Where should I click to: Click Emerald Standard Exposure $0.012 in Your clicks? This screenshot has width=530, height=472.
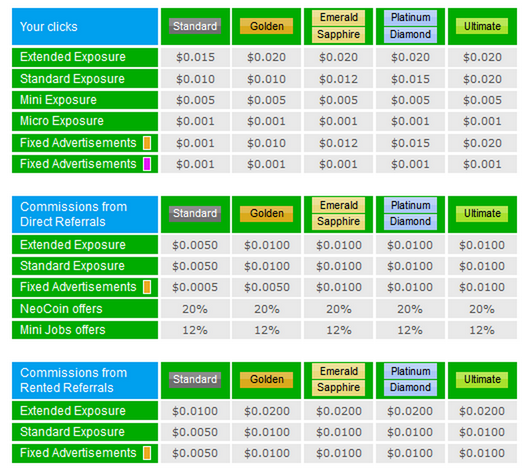pyautogui.click(x=338, y=79)
